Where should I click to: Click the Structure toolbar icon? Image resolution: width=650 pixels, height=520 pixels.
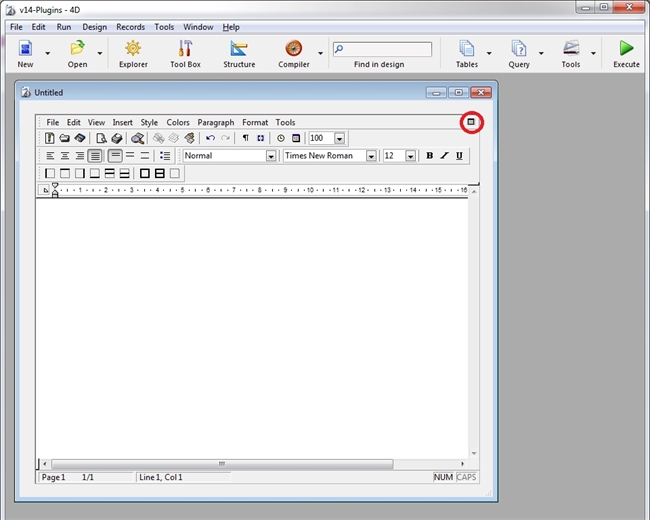[239, 53]
